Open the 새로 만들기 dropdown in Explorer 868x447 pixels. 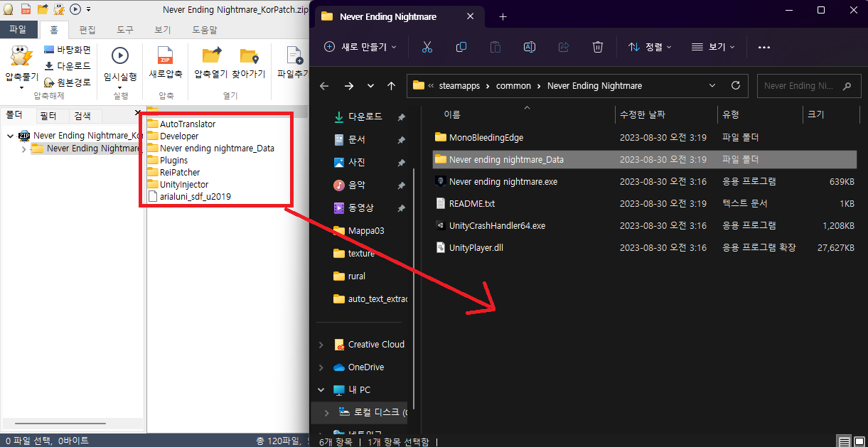[x=360, y=47]
